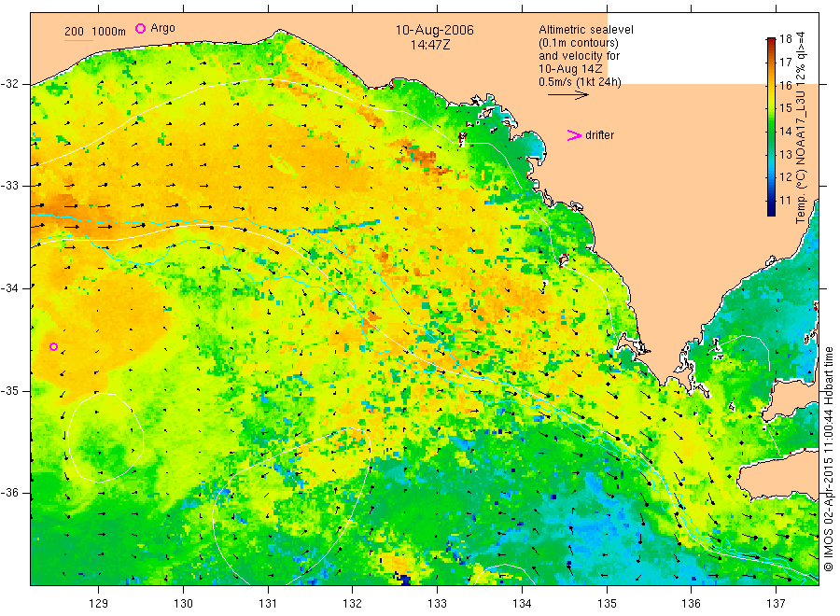Image resolution: width=840 pixels, height=616 pixels.
Task: Click the longitude label 137
Action: (776, 603)
